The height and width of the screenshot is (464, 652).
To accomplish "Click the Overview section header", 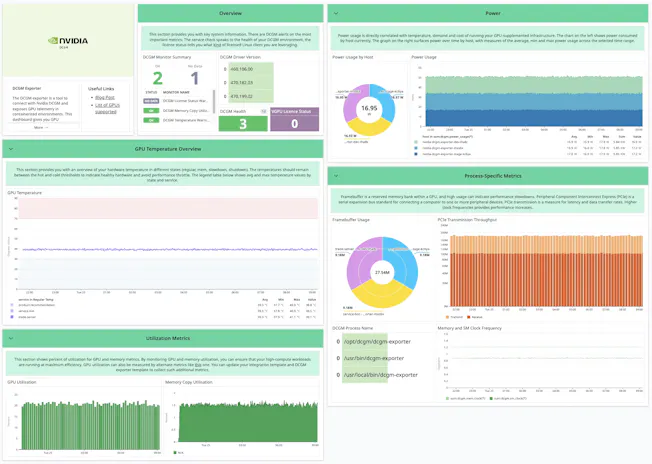I will click(230, 14).
